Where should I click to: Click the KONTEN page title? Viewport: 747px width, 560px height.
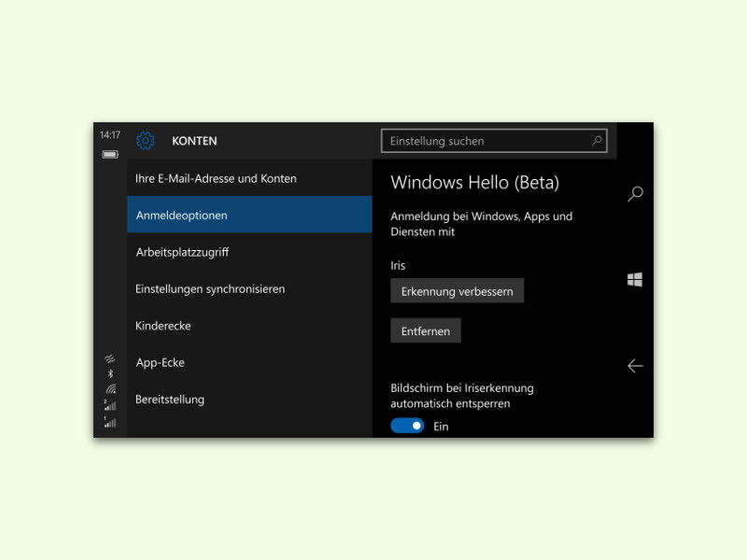point(194,141)
